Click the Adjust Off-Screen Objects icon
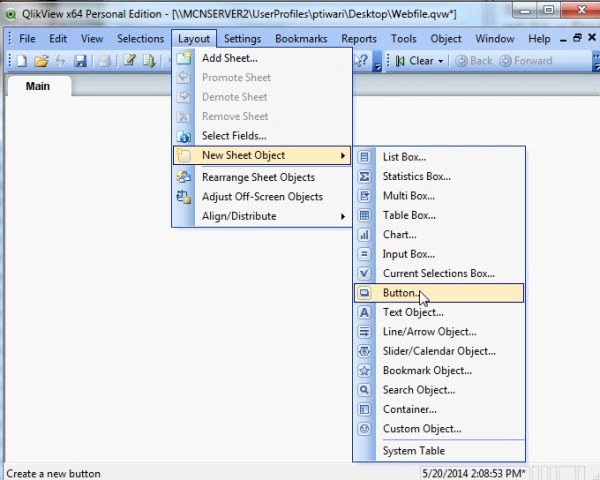 184,197
